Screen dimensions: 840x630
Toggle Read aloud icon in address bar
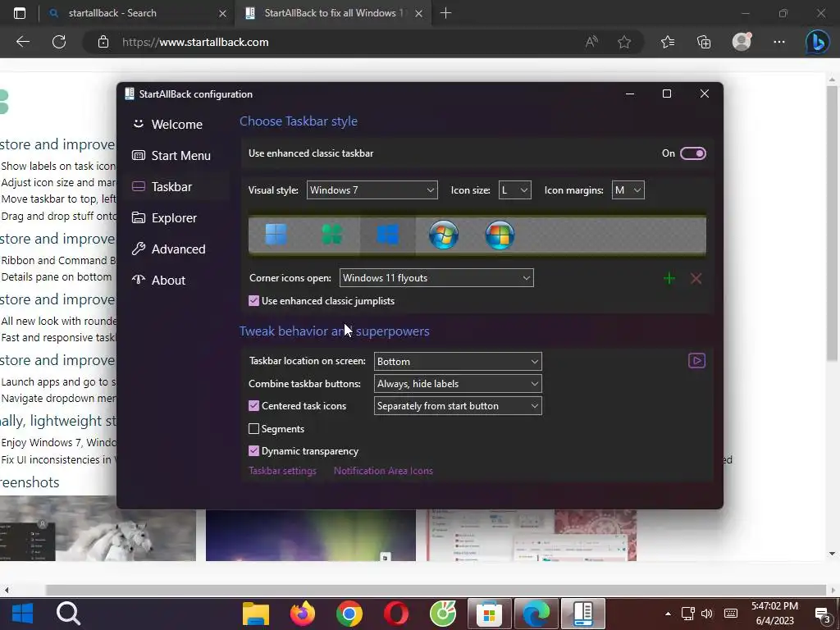[x=591, y=42]
